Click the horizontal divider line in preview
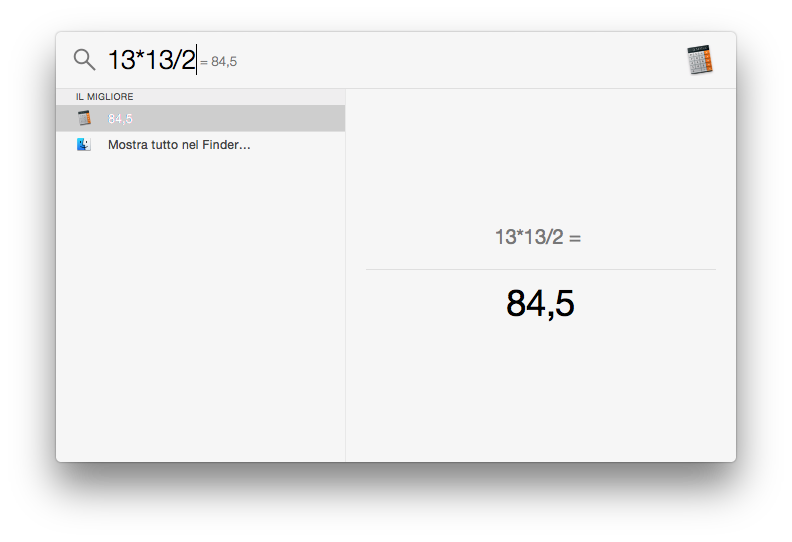 [x=540, y=269]
